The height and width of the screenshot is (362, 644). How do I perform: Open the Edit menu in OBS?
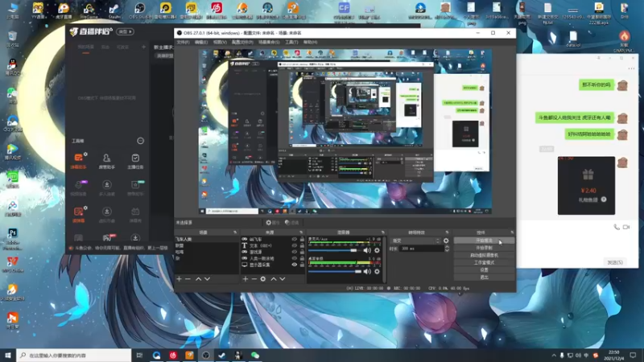[200, 43]
